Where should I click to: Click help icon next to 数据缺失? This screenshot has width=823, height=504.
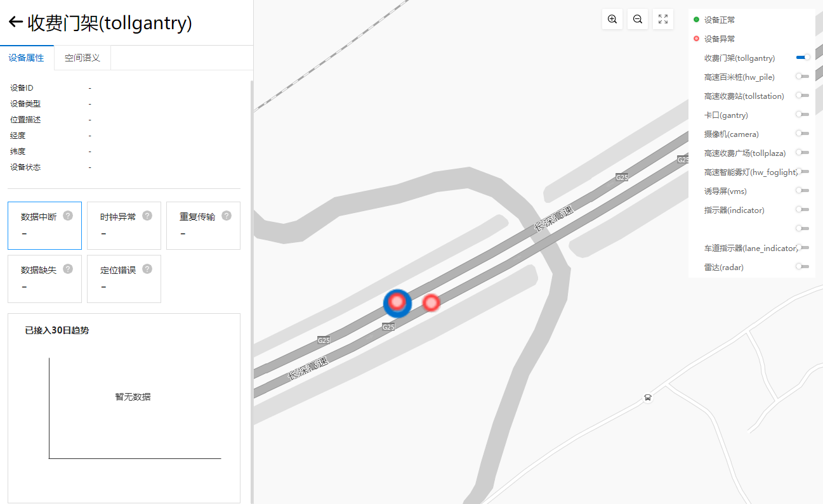(x=68, y=269)
